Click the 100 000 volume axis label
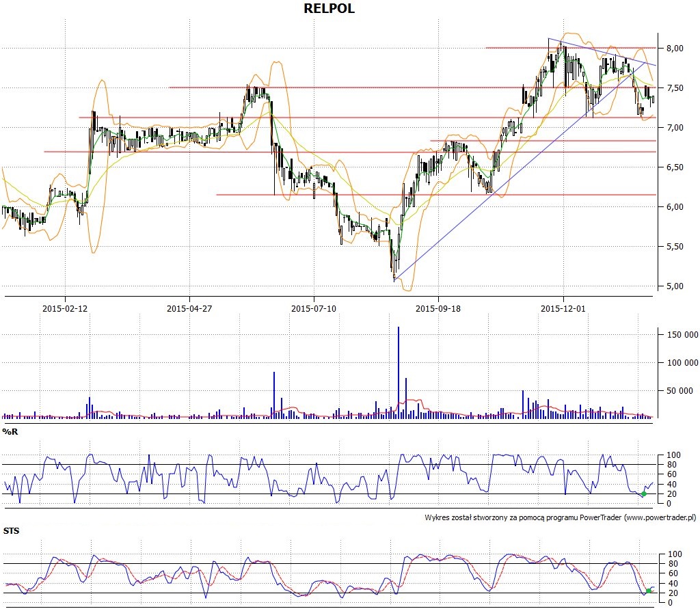The image size is (700, 609). coord(682,362)
